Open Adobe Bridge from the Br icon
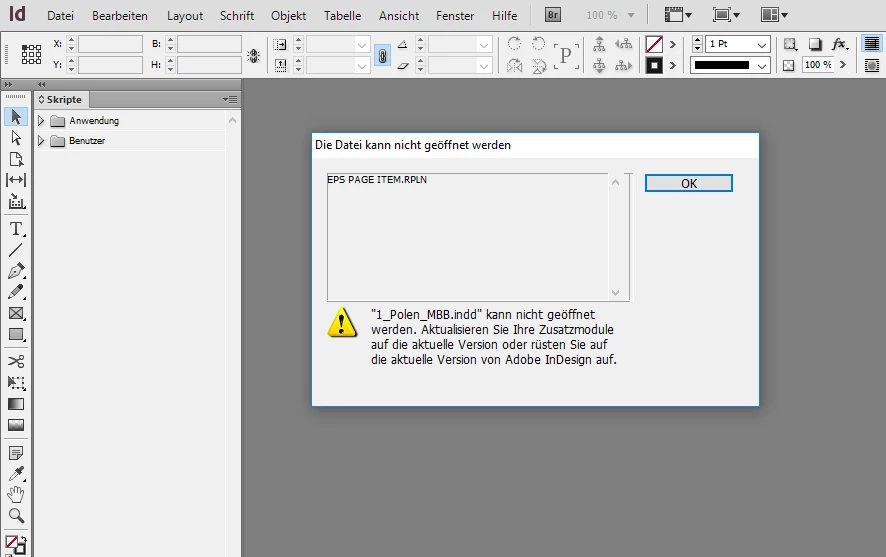Screen dimensions: 886x557 click(x=553, y=15)
